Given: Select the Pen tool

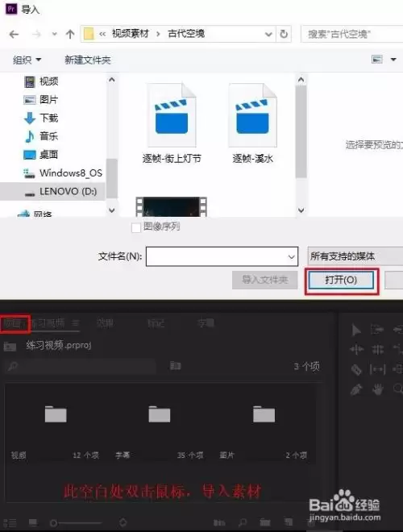Looking at the screenshot, I should click(356, 389).
